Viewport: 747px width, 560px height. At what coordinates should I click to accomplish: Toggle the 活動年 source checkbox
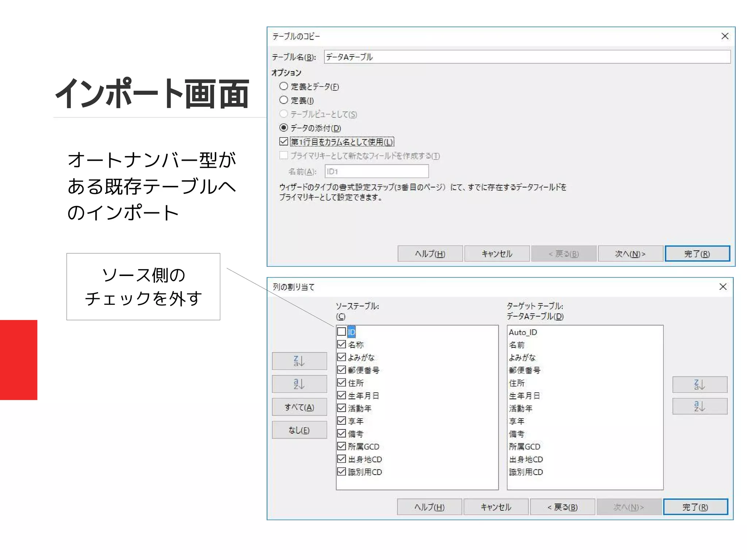tap(341, 408)
